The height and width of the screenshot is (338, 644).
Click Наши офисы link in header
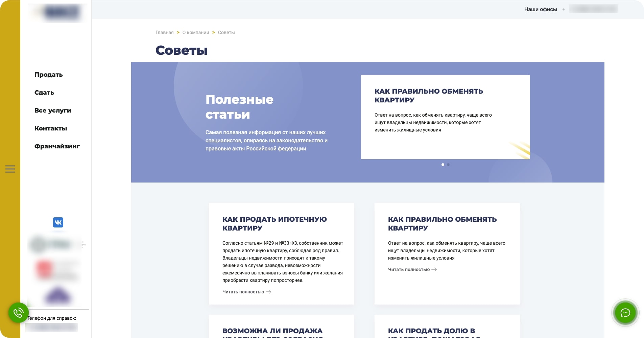(541, 9)
